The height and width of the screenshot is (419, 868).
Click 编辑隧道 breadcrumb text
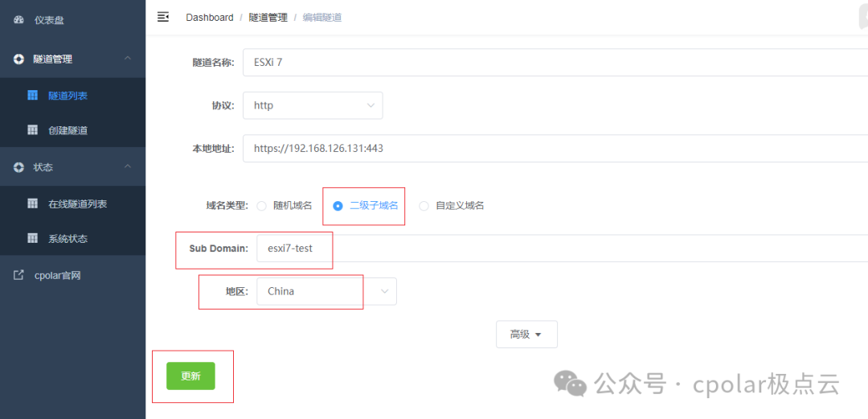322,18
